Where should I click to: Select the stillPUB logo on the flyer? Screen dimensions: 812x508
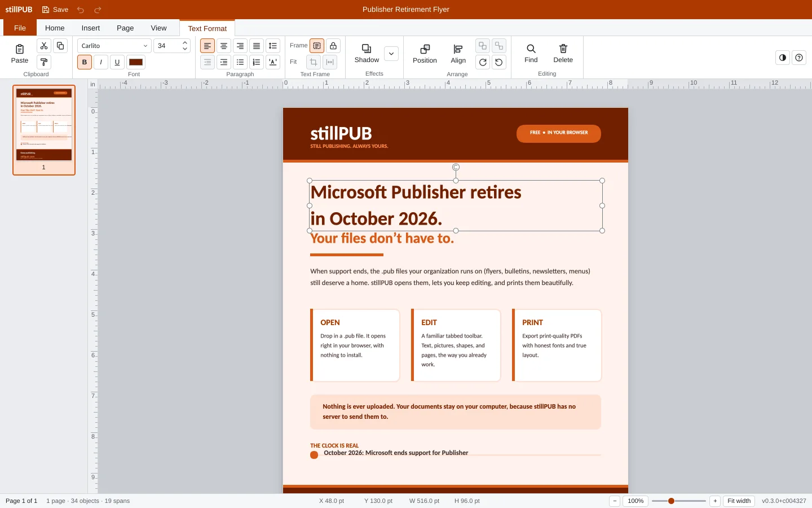(341, 133)
